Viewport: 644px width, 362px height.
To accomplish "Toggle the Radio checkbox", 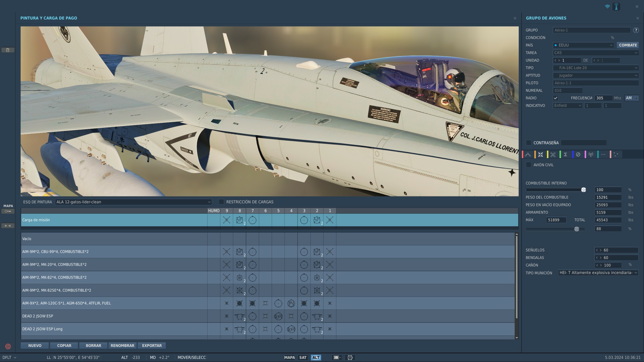I will (556, 98).
